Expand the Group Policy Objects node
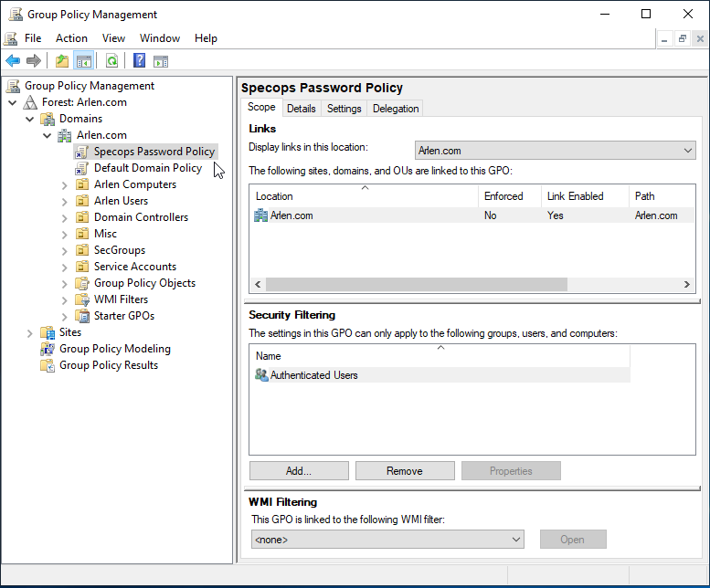 64,284
